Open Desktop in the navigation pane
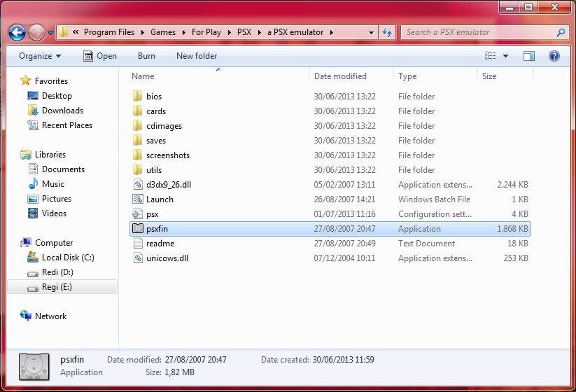The image size is (576, 392). click(x=57, y=95)
